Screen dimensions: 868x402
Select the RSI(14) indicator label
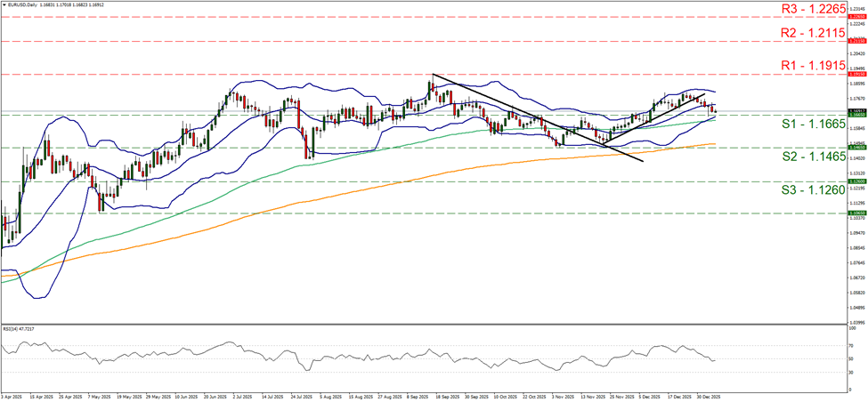pos(18,327)
